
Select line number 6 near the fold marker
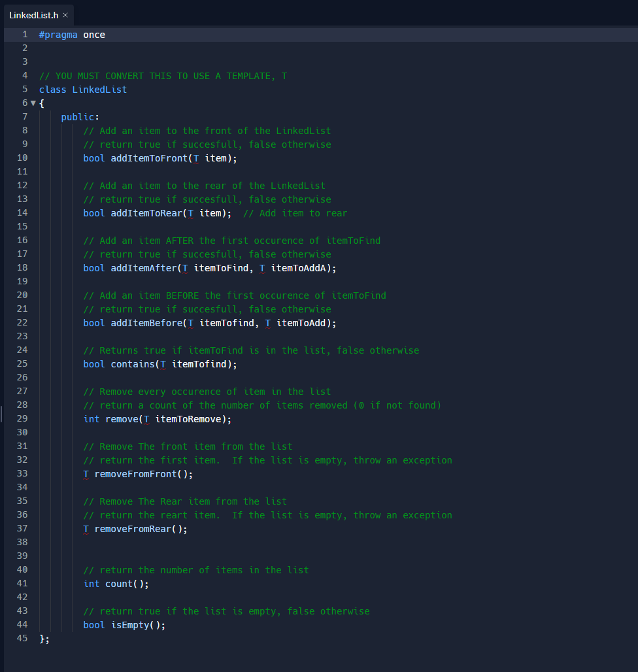coord(22,103)
